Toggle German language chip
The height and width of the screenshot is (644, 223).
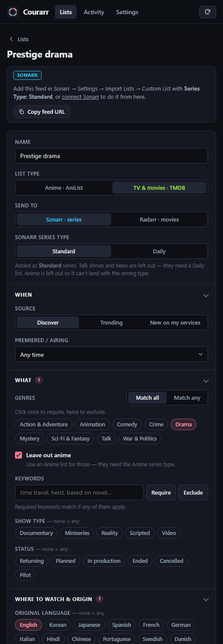coord(181,625)
